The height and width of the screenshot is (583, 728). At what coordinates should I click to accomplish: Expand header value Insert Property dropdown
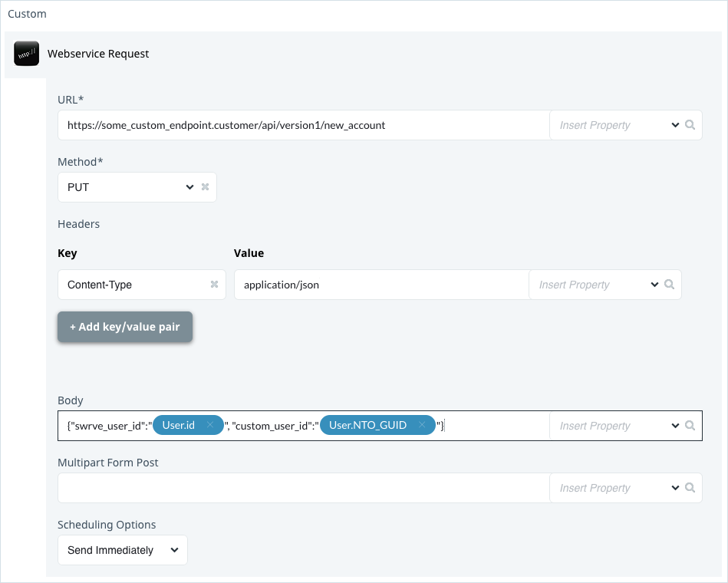pyautogui.click(x=654, y=284)
